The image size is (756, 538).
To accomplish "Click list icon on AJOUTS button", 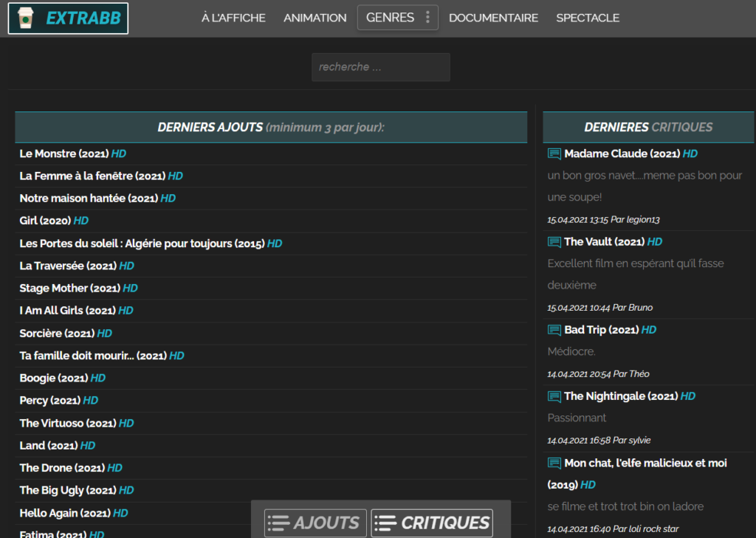I will pos(278,523).
